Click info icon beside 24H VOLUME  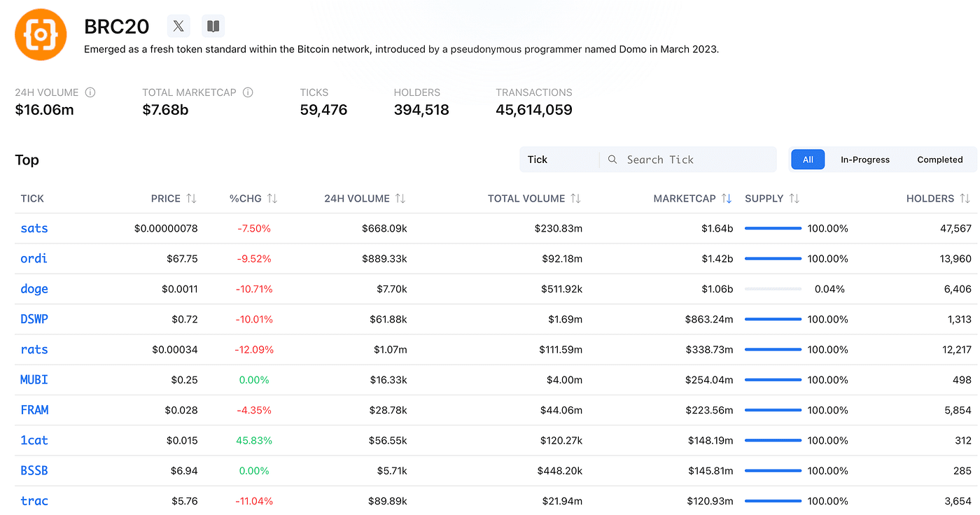[x=90, y=92]
